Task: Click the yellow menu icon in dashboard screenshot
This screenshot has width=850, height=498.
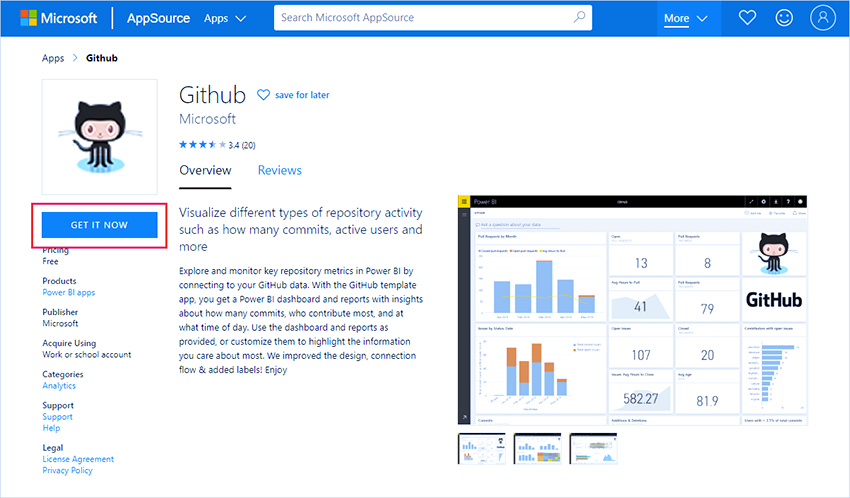Action: pyautogui.click(x=464, y=202)
